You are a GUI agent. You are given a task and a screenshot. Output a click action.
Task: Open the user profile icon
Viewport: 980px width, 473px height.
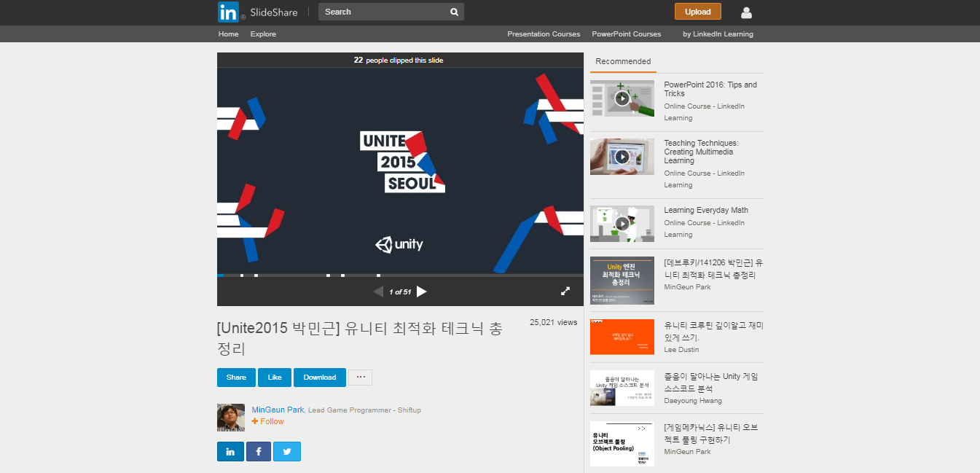tap(746, 12)
